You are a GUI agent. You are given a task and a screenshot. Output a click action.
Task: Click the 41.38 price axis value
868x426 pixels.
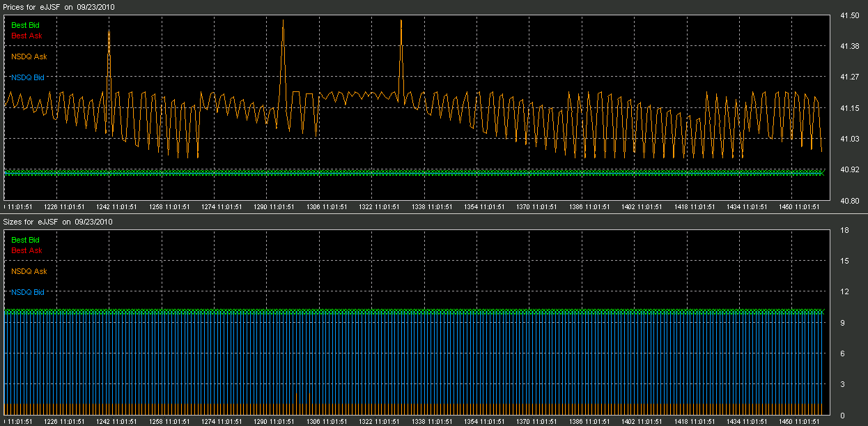click(x=849, y=46)
